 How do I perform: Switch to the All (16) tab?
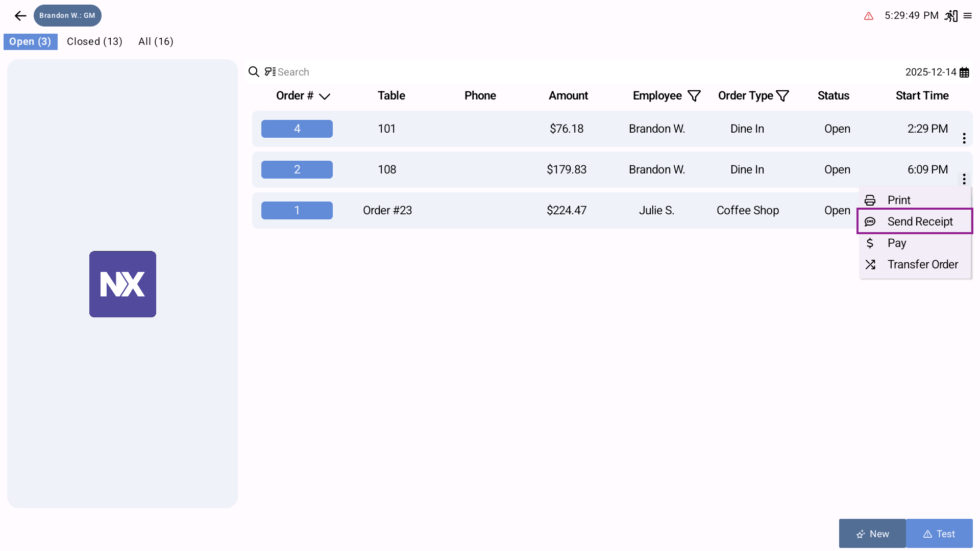pyautogui.click(x=156, y=42)
